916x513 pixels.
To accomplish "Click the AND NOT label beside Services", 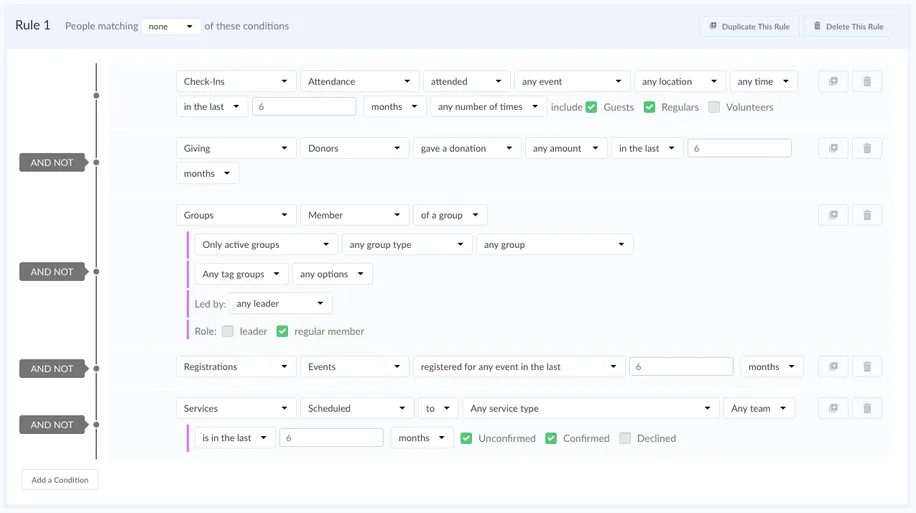I will tap(52, 425).
